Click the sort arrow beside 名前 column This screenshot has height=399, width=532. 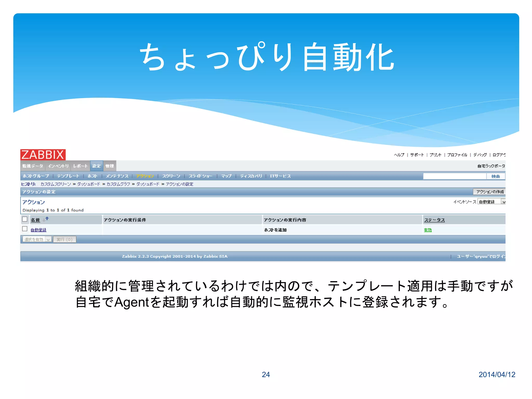click(46, 219)
